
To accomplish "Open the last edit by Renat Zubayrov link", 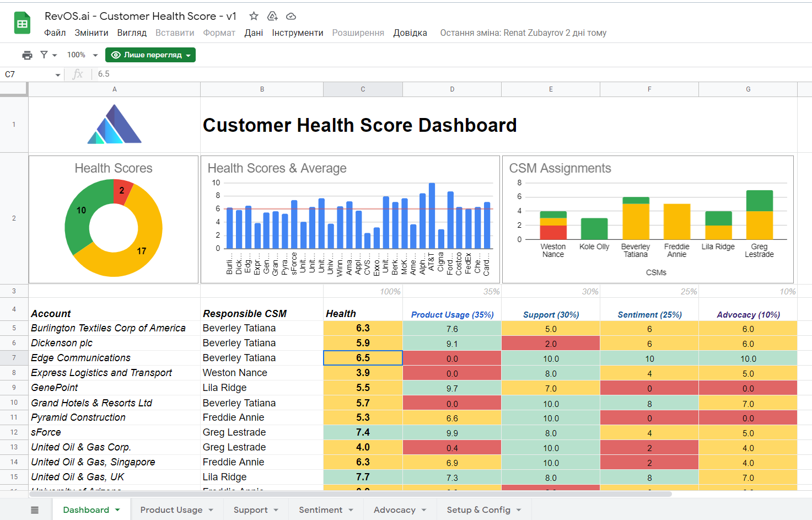I will point(523,33).
